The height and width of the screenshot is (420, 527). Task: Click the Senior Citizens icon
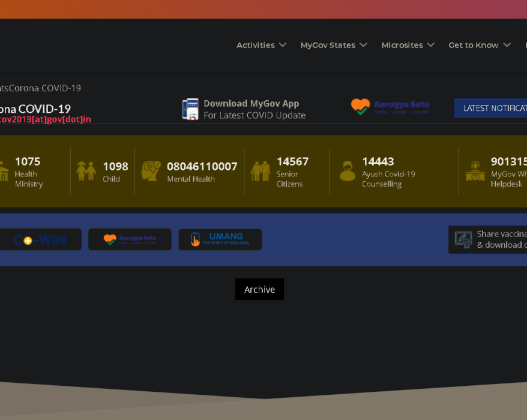[x=260, y=171]
